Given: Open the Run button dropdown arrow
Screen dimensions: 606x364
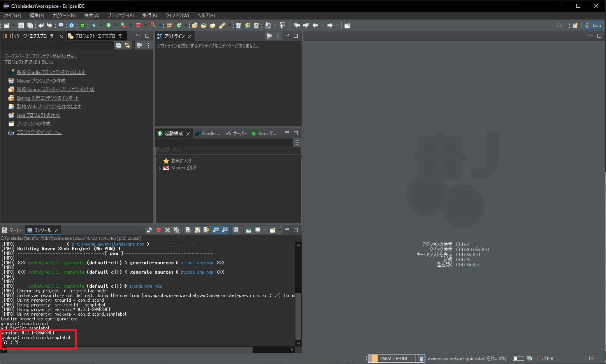Looking at the screenshot, I should pos(115,25).
